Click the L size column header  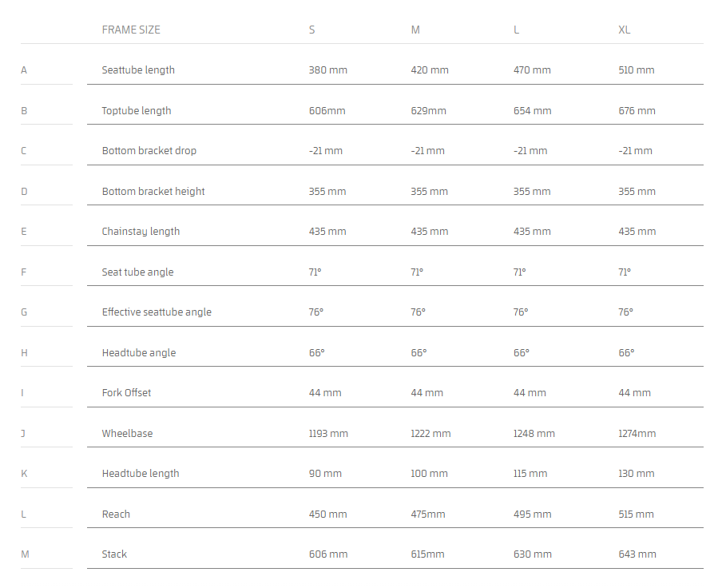coord(517,30)
